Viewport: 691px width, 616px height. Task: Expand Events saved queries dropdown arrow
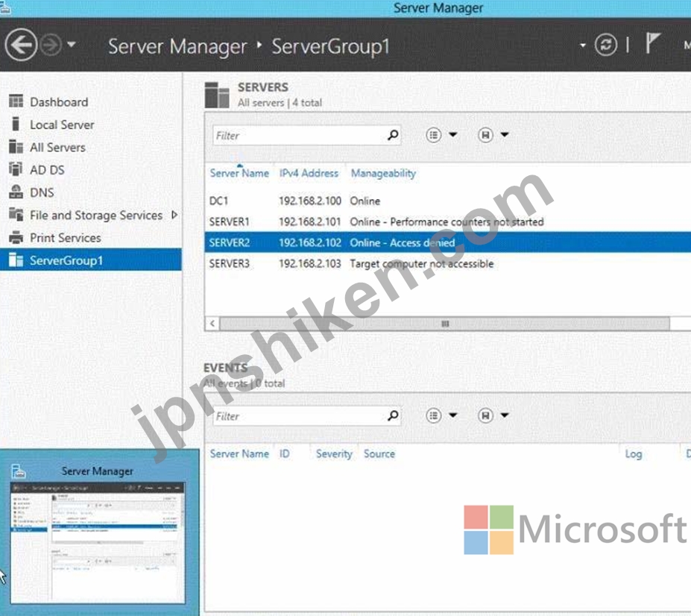click(x=505, y=415)
